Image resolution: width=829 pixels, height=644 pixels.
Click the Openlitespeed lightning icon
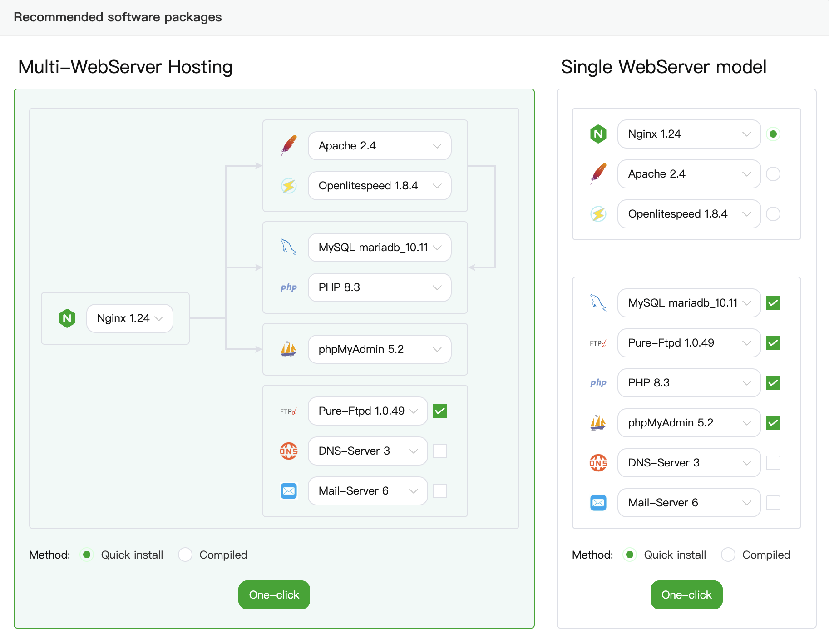click(x=289, y=185)
